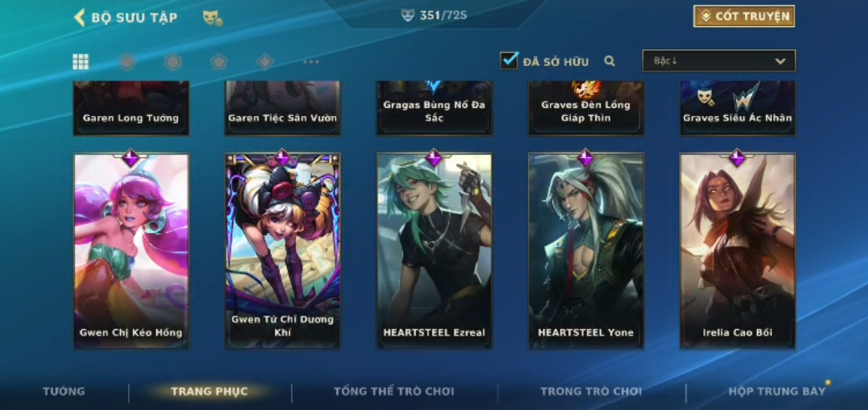Viewport: 868px width, 410px height.
Task: Switch to Tổng Thể Trò Chơi tab
Action: 393,391
